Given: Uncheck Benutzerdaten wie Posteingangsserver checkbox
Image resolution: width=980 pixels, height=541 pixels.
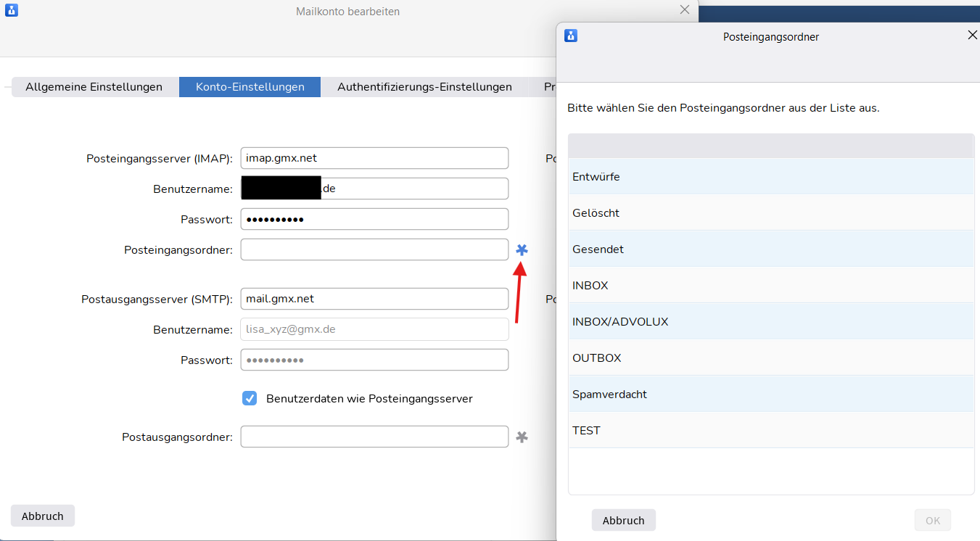Looking at the screenshot, I should [x=250, y=398].
